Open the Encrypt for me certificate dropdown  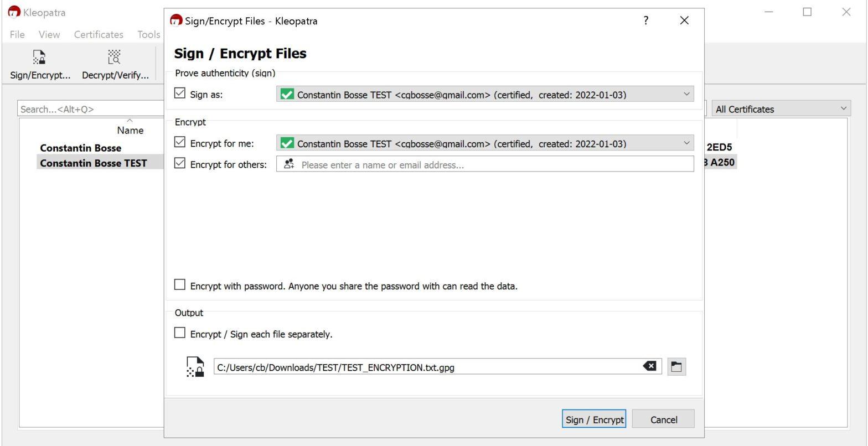(x=485, y=143)
